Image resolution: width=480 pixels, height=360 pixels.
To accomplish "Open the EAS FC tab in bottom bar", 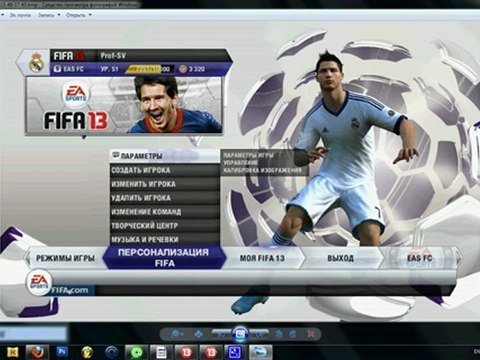I will point(419,258).
